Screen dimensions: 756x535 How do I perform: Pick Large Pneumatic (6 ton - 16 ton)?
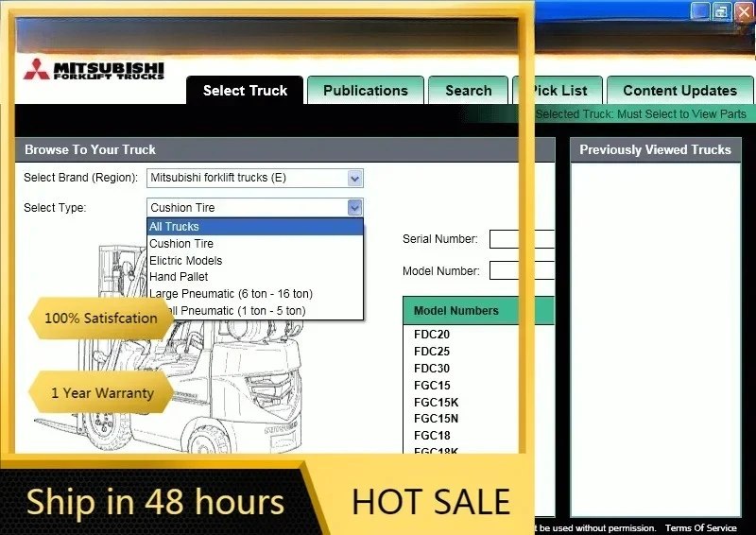(x=255, y=293)
